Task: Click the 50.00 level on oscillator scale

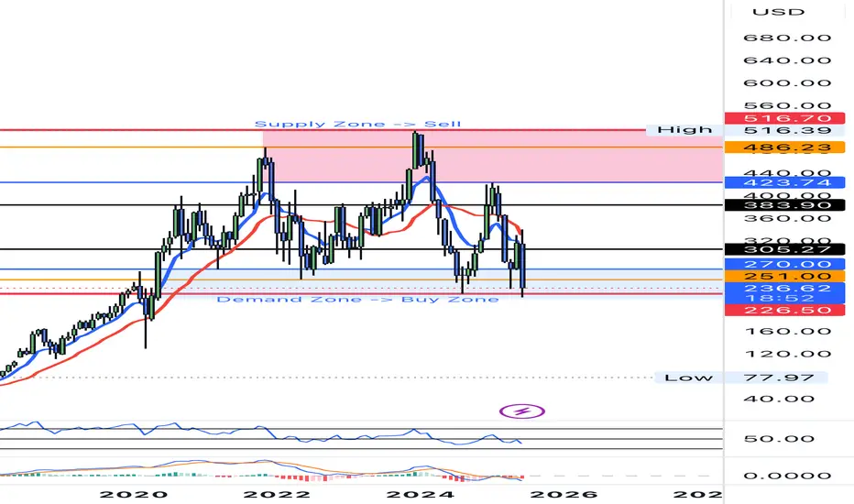Action: click(779, 439)
